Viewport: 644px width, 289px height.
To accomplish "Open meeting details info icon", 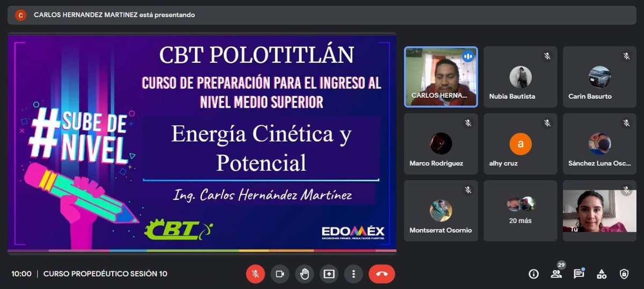I will click(x=533, y=274).
